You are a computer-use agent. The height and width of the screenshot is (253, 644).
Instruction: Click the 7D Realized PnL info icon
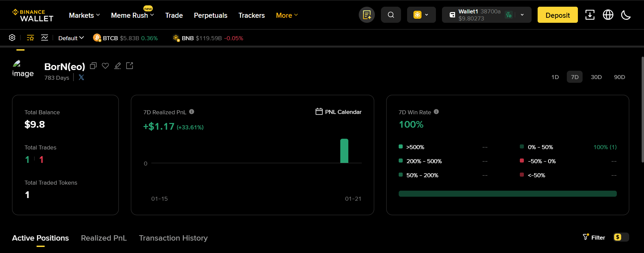click(x=192, y=112)
